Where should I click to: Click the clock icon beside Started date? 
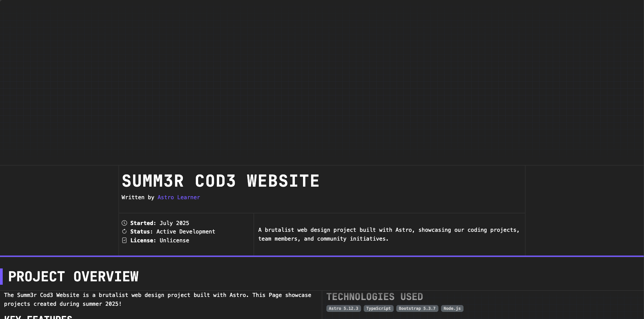tap(124, 223)
